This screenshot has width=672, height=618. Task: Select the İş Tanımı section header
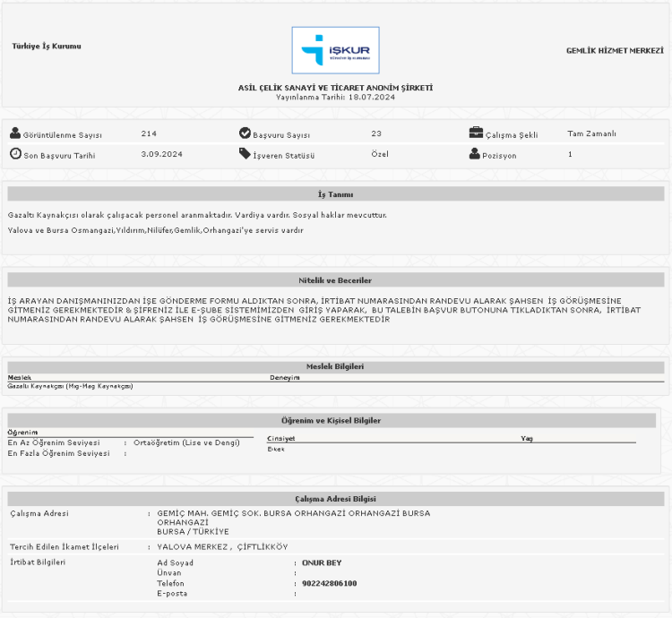[x=335, y=193]
